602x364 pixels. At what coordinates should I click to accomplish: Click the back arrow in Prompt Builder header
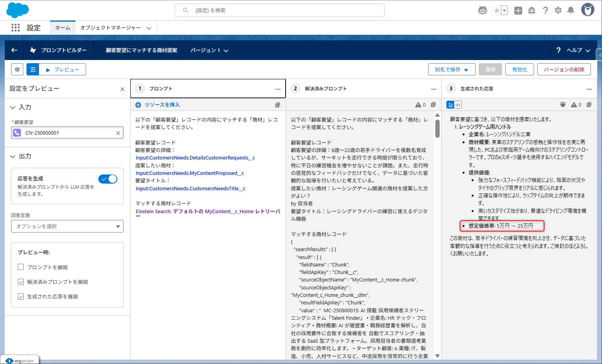click(14, 50)
